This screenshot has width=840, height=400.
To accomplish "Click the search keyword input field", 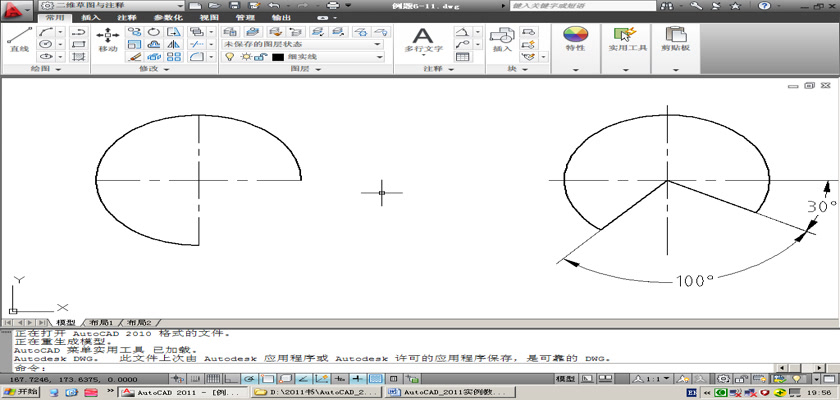I will coord(583,5).
